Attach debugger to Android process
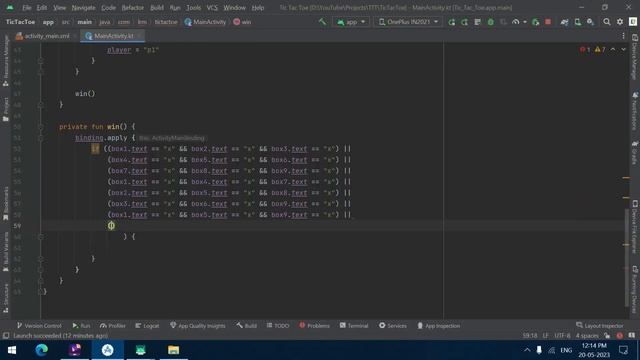This screenshot has width=640, height=360. (x=536, y=22)
